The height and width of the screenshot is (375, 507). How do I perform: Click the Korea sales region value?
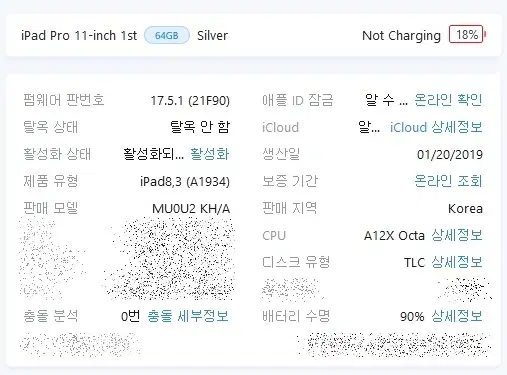pos(465,209)
